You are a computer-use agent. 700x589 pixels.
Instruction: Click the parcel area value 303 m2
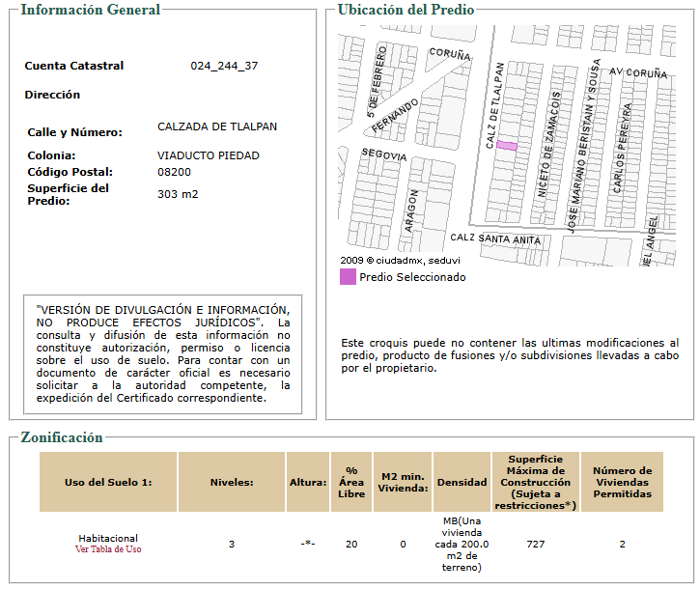coord(178,194)
